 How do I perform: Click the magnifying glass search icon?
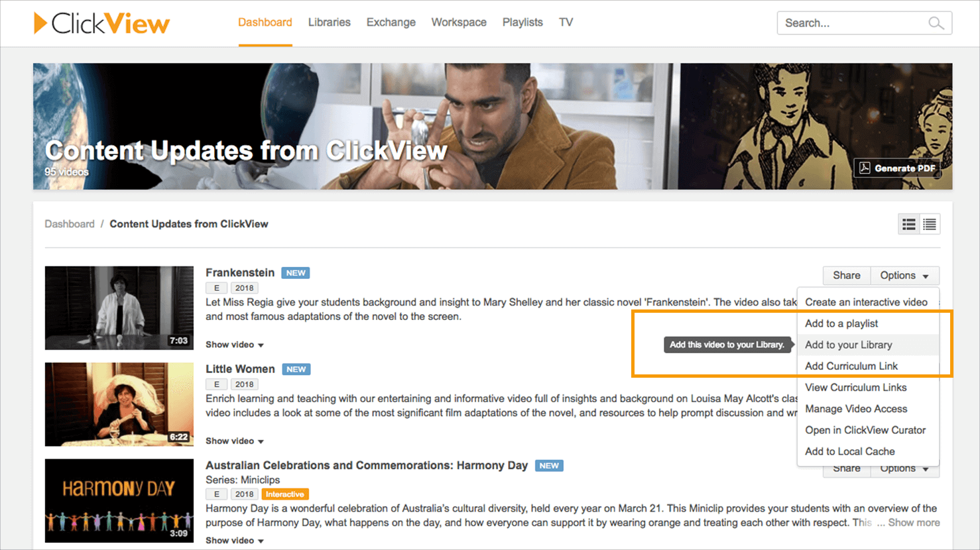click(936, 23)
